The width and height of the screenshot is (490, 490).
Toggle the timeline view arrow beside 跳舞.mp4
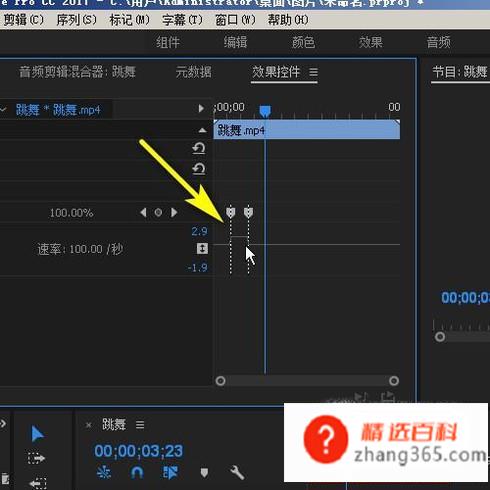(x=201, y=109)
